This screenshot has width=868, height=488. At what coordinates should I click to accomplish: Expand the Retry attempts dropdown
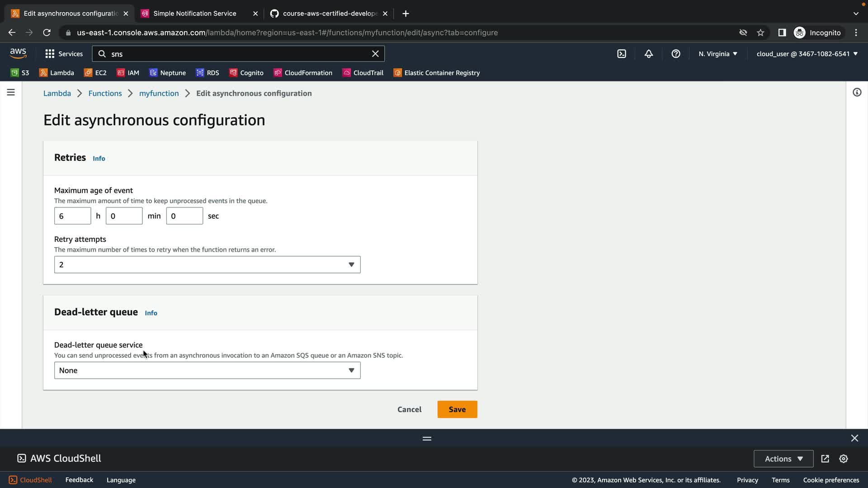(x=207, y=265)
